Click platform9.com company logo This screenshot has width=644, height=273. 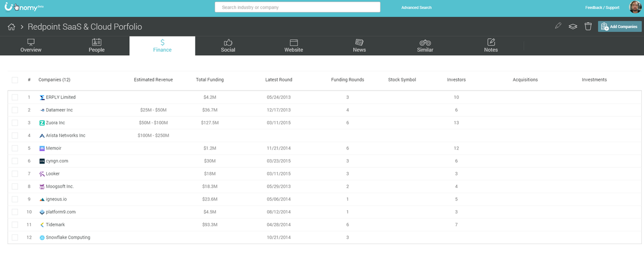coord(42,212)
